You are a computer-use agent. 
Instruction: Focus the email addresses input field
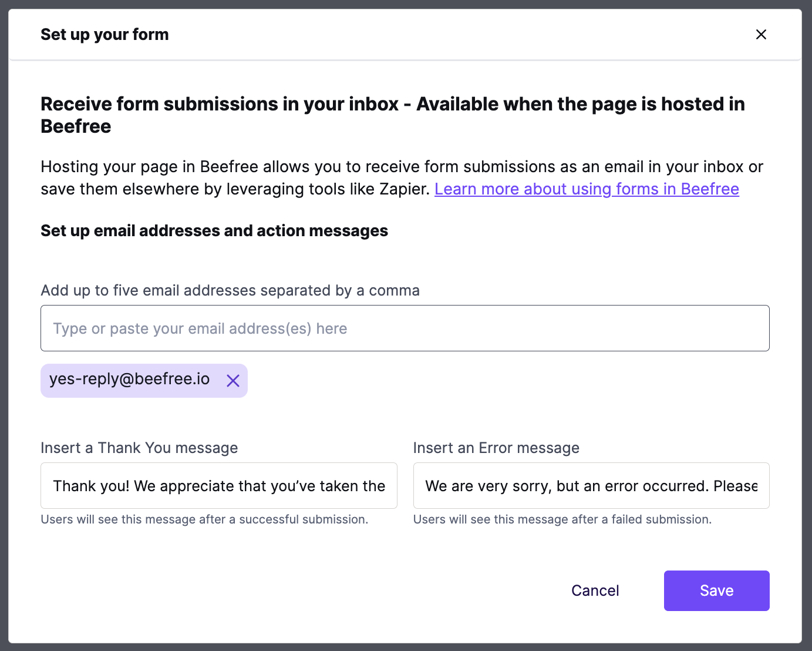(405, 328)
